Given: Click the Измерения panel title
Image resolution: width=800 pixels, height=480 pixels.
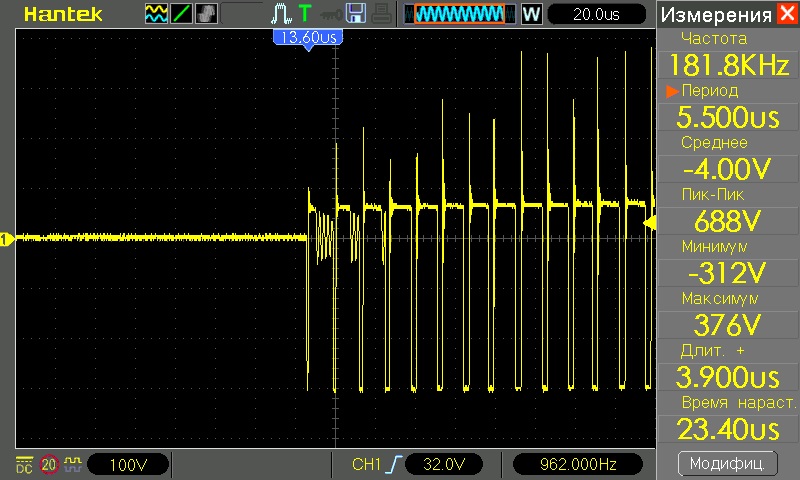Looking at the screenshot, I should point(716,15).
